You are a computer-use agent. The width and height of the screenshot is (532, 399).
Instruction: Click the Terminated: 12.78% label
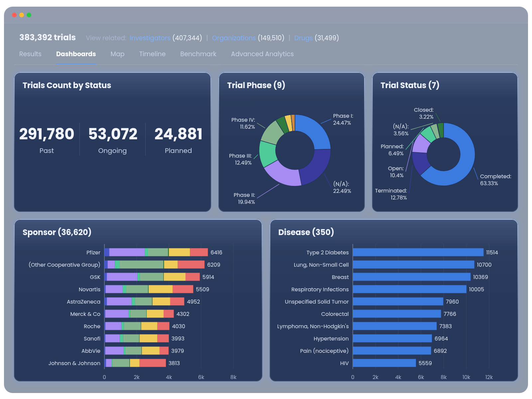(391, 194)
